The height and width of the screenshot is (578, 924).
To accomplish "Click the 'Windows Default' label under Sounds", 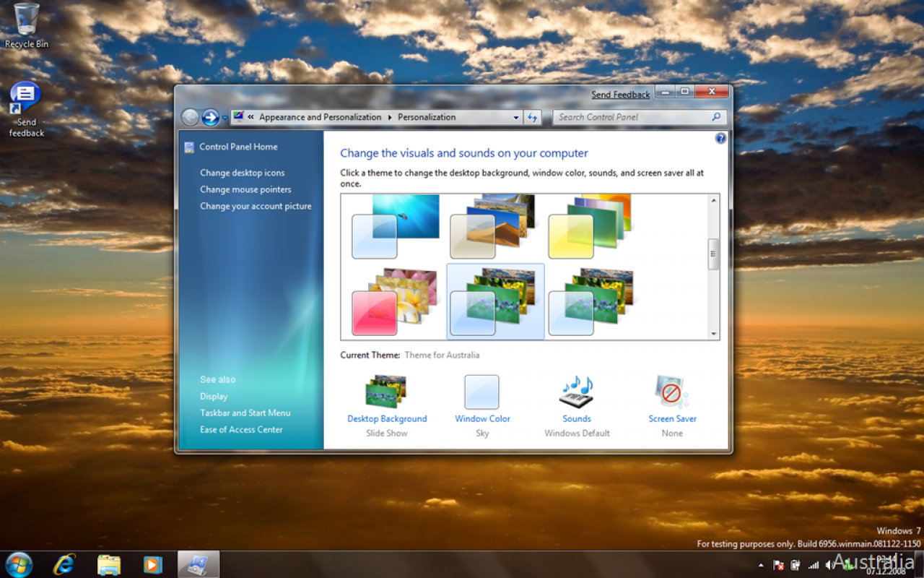I will (577, 433).
